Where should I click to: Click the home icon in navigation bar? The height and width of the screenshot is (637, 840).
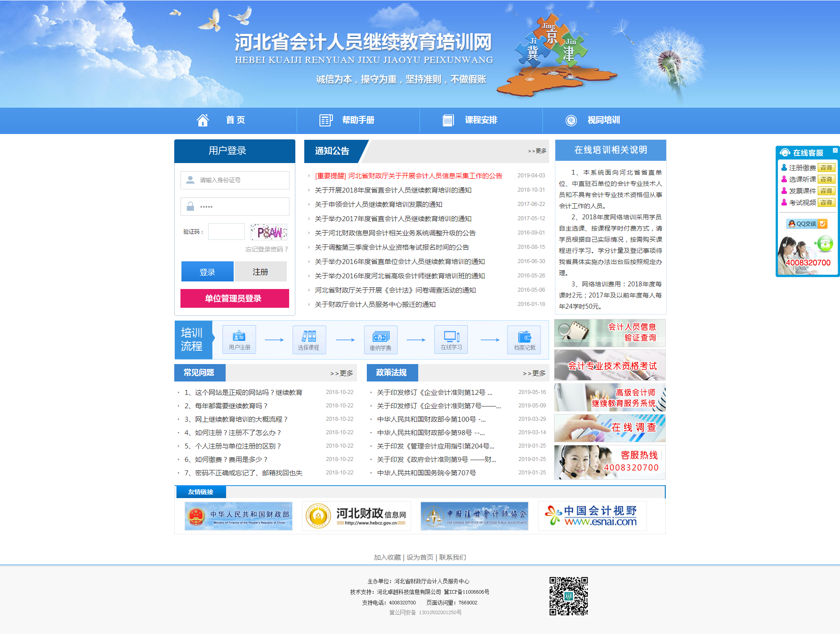click(x=203, y=120)
